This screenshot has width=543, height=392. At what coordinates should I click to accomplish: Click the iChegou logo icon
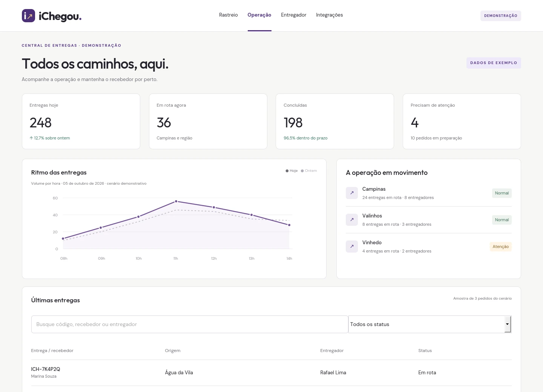(28, 16)
